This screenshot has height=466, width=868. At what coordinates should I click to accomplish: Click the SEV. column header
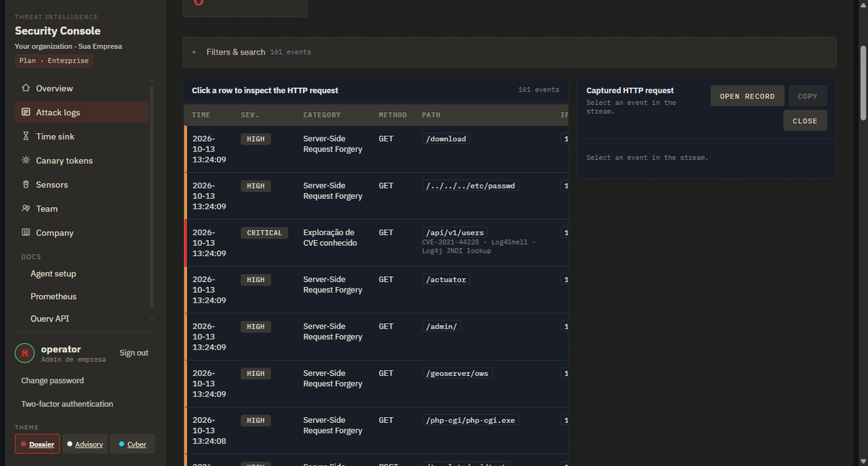pos(250,115)
